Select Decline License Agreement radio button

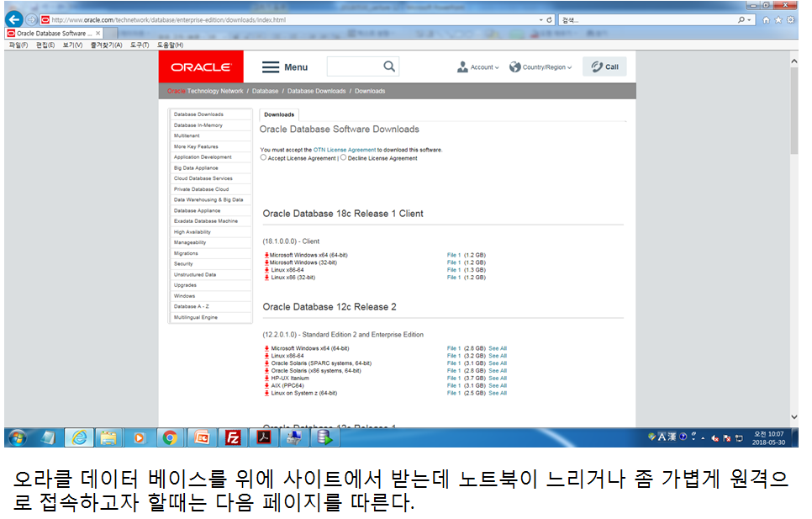tap(343, 157)
